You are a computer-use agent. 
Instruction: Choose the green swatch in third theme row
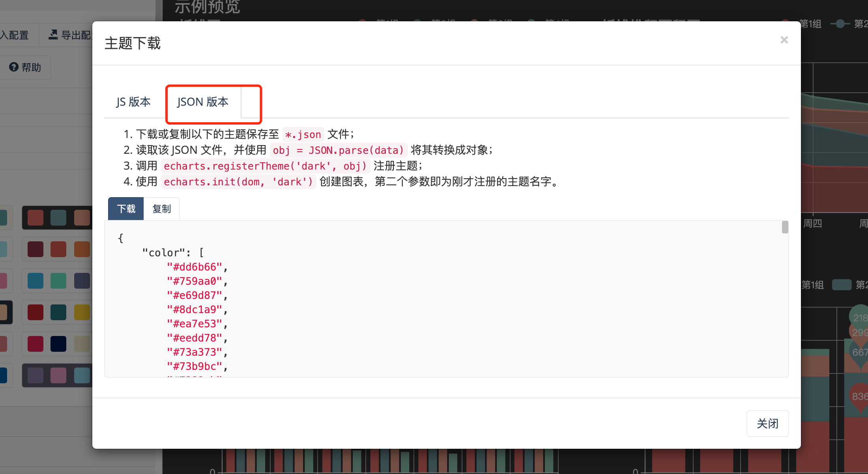click(58, 281)
